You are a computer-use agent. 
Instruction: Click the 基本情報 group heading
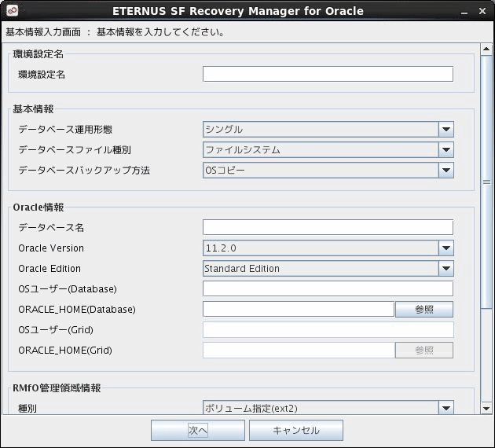tap(33, 109)
